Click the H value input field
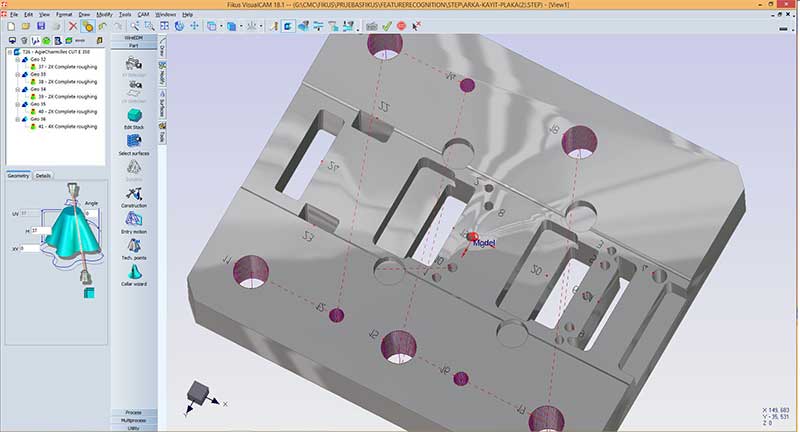The image size is (800, 432). coord(43,230)
